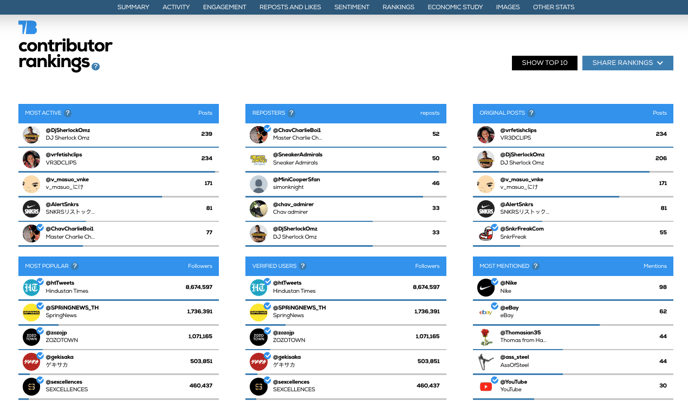Open @ass_steel avatar in Most Mentioned

pyautogui.click(x=486, y=362)
